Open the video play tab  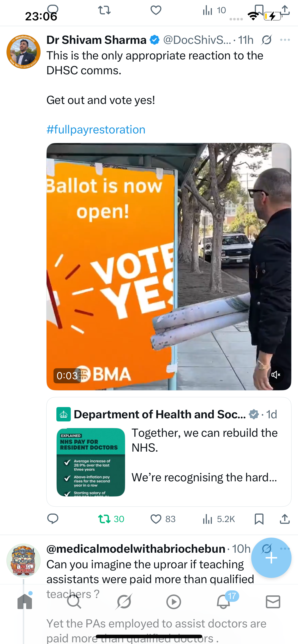[x=173, y=602]
